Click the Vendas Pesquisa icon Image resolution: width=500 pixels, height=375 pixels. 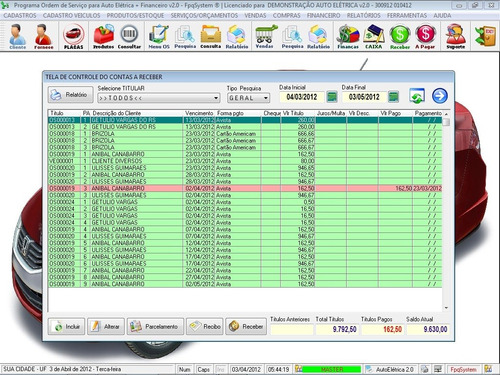coord(292,36)
